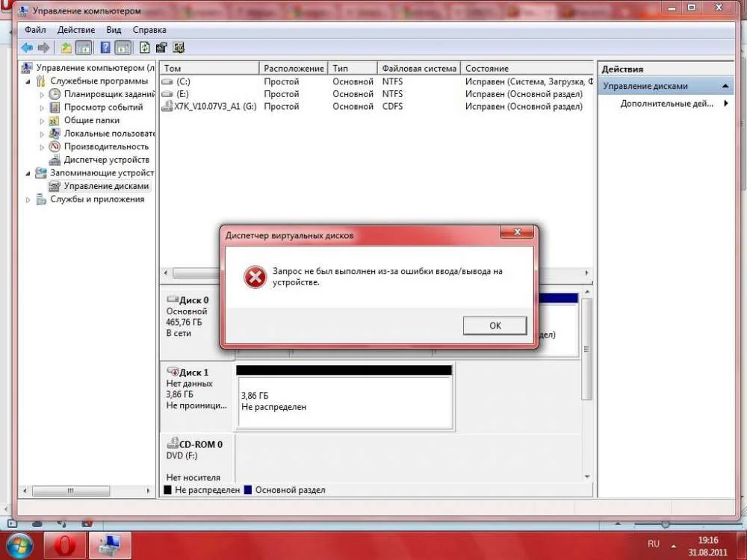Expand the Планировщик заданий node

[42, 95]
